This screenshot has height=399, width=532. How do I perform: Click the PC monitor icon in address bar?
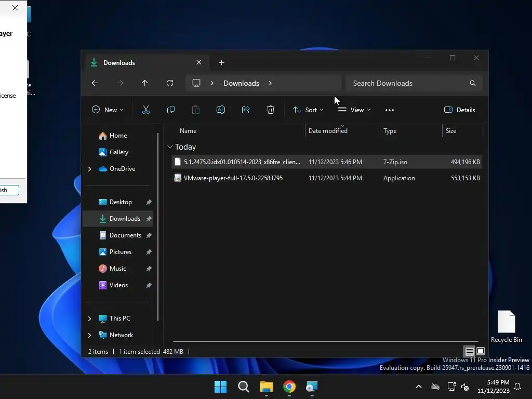click(x=196, y=83)
